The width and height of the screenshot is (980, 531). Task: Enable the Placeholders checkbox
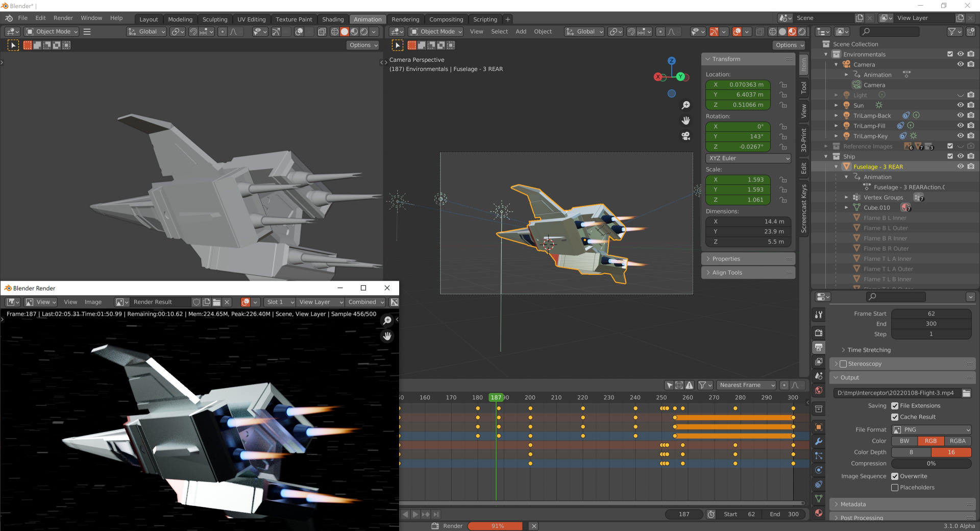tap(895, 488)
